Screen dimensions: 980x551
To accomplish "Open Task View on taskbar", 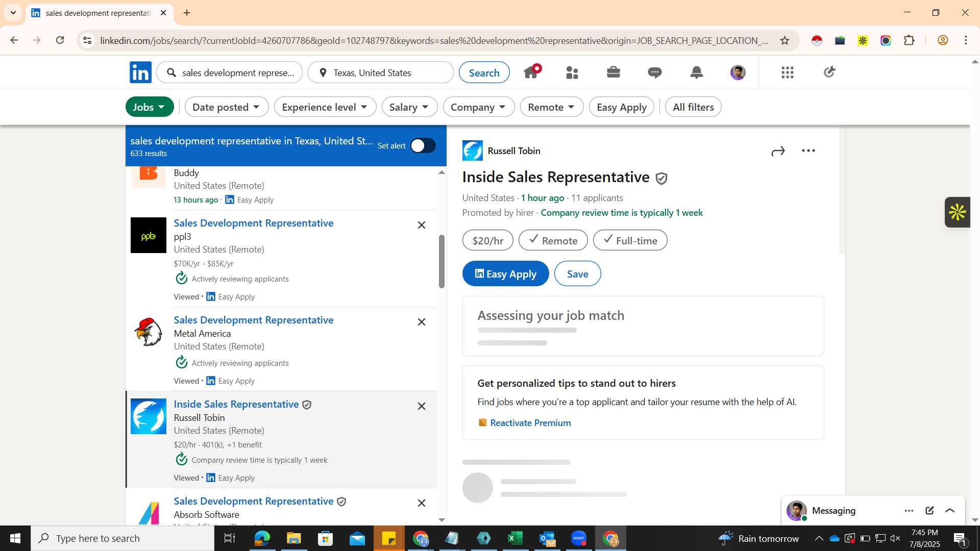I will point(230,538).
